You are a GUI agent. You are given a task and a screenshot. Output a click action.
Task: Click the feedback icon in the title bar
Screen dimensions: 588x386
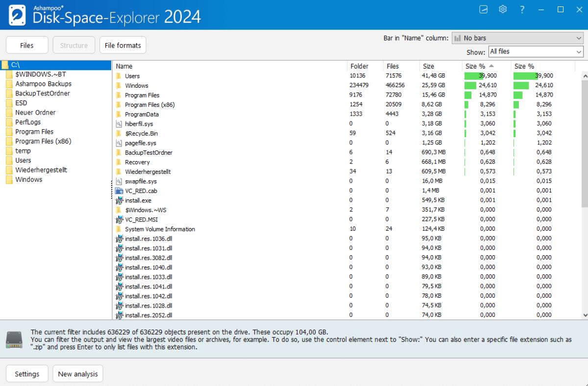[483, 9]
